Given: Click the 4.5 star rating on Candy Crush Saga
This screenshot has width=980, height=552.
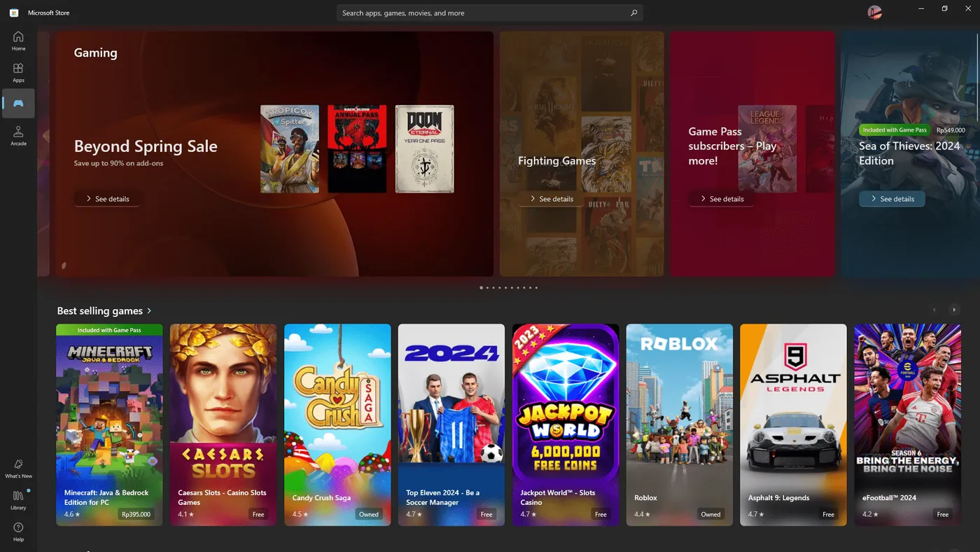Looking at the screenshot, I should (300, 514).
